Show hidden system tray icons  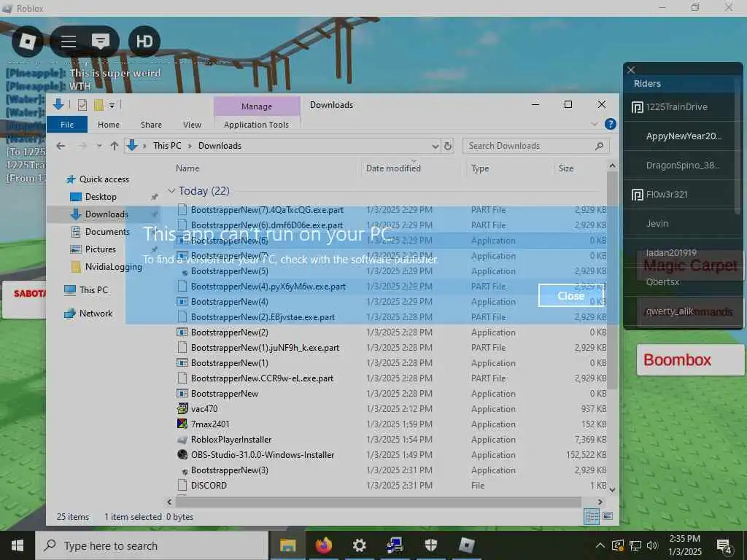[x=600, y=545]
